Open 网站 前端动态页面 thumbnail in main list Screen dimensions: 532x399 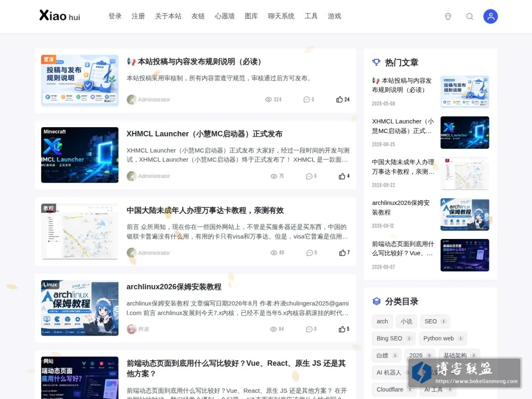(x=80, y=378)
